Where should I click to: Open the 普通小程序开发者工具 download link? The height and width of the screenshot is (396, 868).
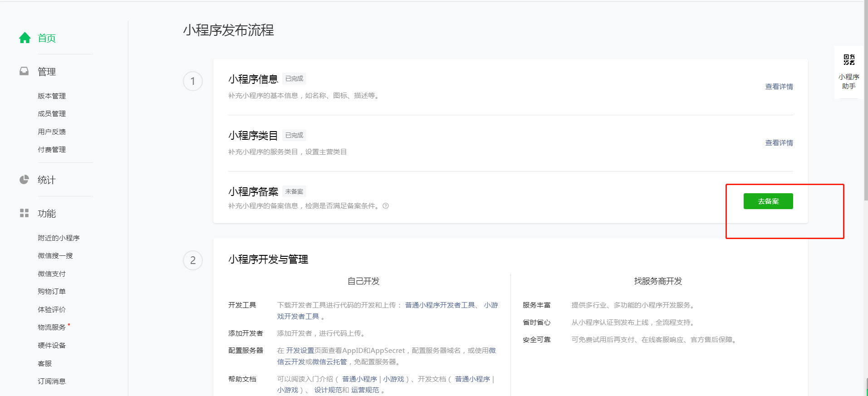pos(440,305)
